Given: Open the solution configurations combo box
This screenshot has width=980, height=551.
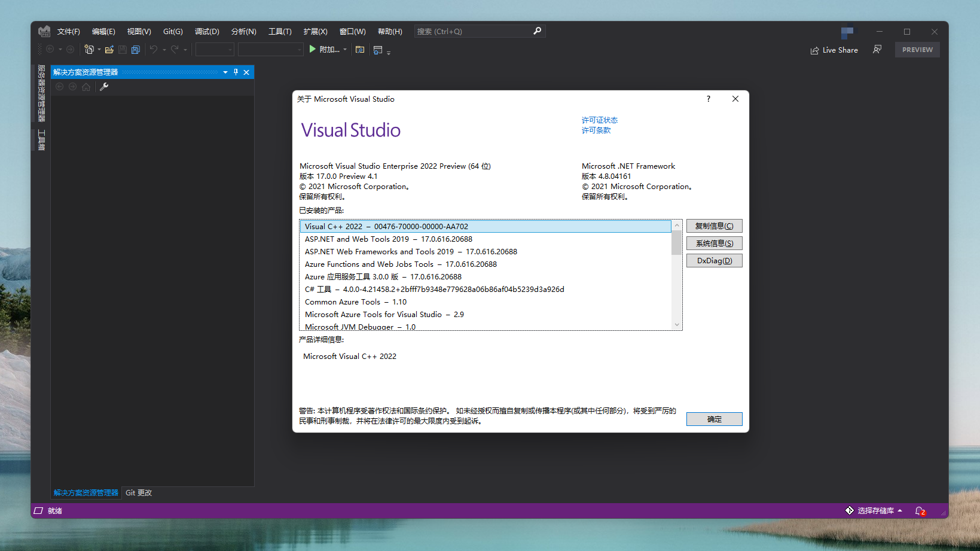Looking at the screenshot, I should (215, 50).
